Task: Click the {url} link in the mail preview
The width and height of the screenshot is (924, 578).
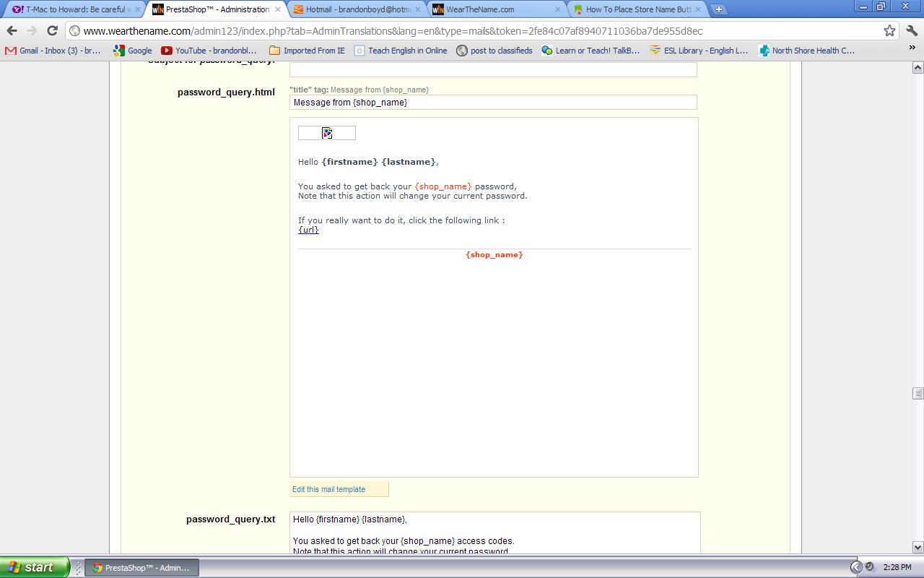Action: point(308,230)
